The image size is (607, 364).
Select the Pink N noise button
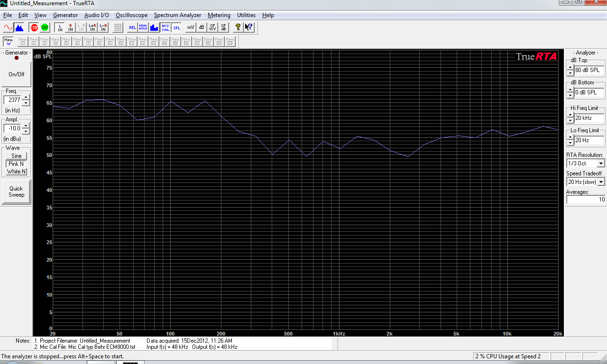17,164
